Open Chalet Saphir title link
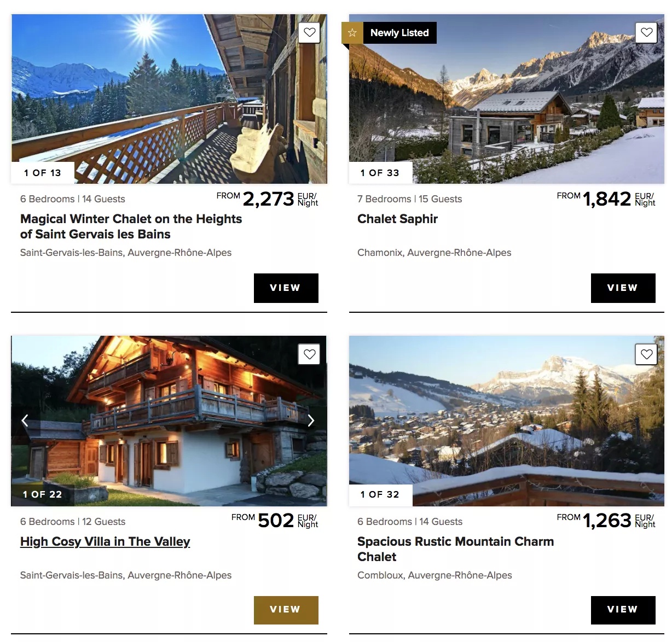Screen dimensions: 672x642 coord(397,219)
